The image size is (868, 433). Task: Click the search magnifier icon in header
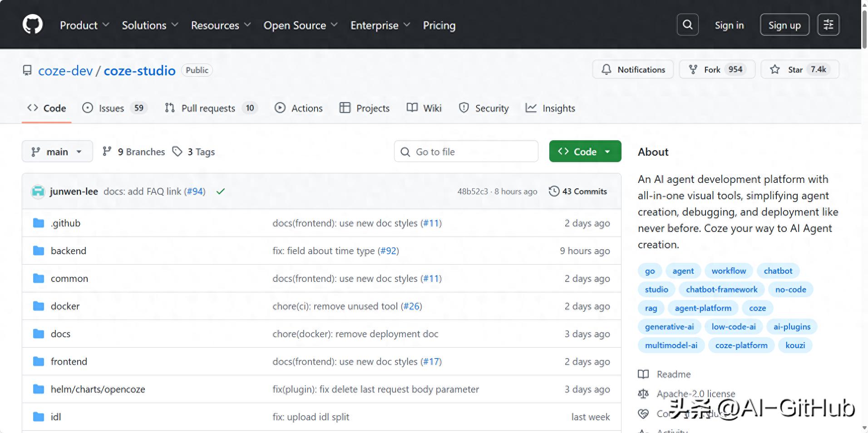(x=687, y=25)
